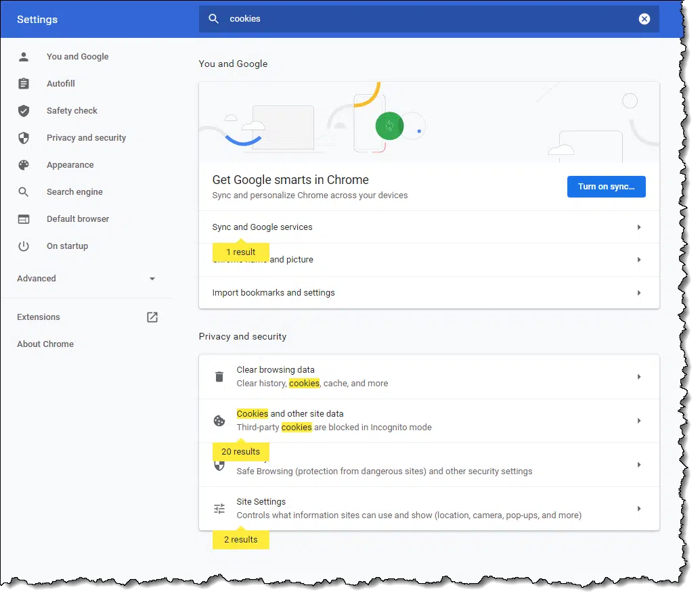Click the 20 results yellow tooltip
The height and width of the screenshot is (598, 700).
coord(240,451)
